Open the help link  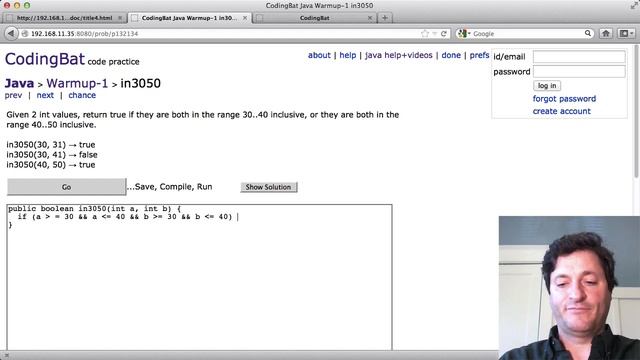coord(348,55)
